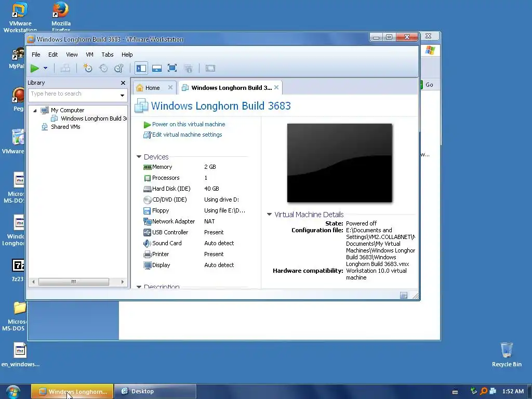
Task: Click the 40 GB hard disk value
Action: pyautogui.click(x=211, y=189)
